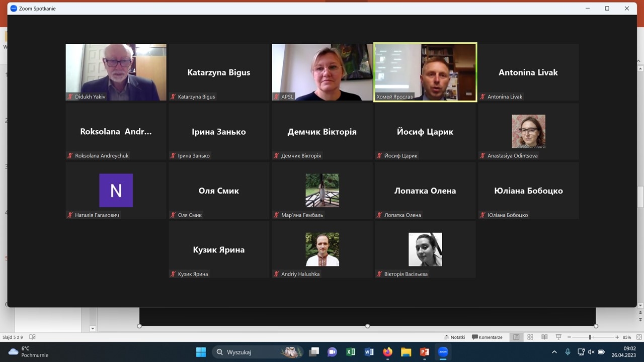Click the zoom level slider handle
Image resolution: width=644 pixels, height=362 pixels.
[590, 337]
